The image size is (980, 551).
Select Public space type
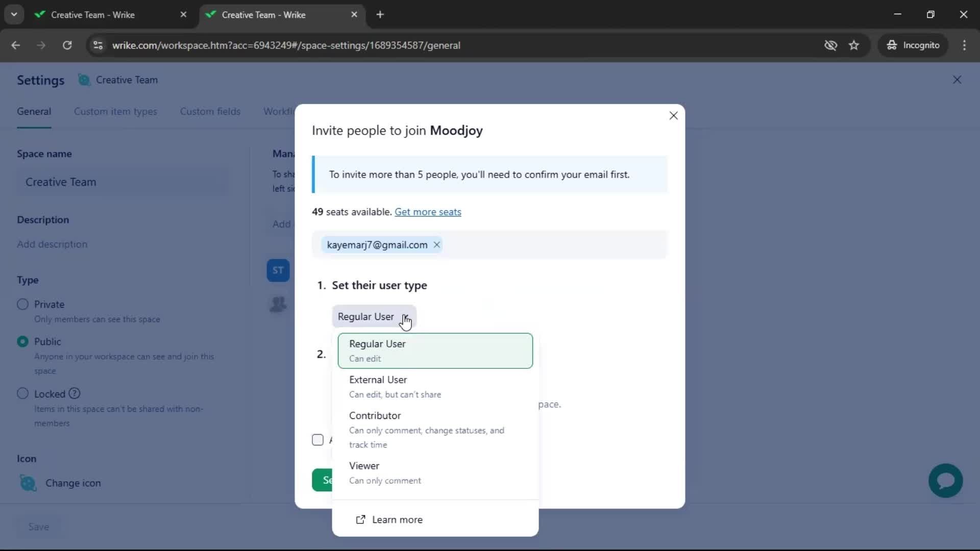pyautogui.click(x=22, y=342)
